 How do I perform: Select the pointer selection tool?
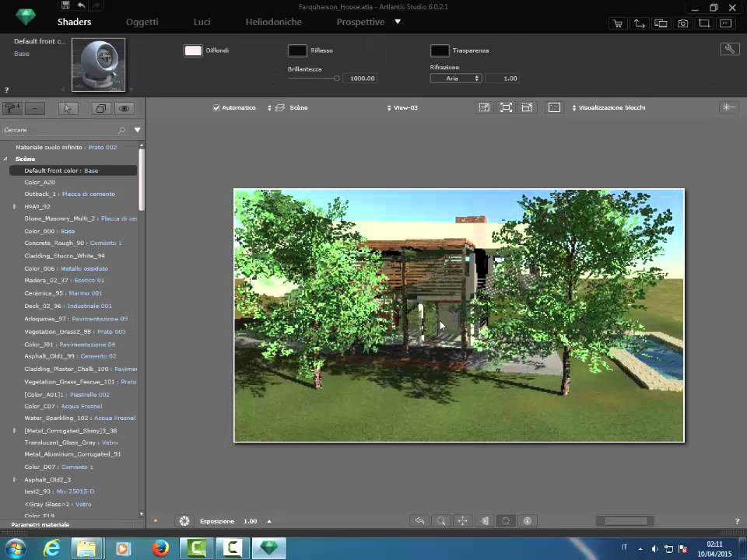[68, 108]
